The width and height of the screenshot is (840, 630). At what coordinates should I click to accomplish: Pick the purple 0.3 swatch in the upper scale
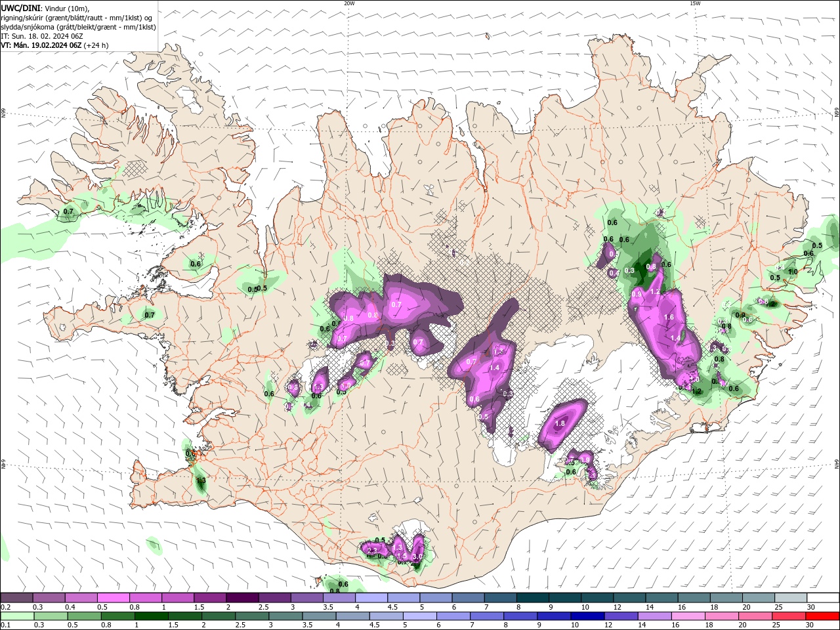pos(49,598)
